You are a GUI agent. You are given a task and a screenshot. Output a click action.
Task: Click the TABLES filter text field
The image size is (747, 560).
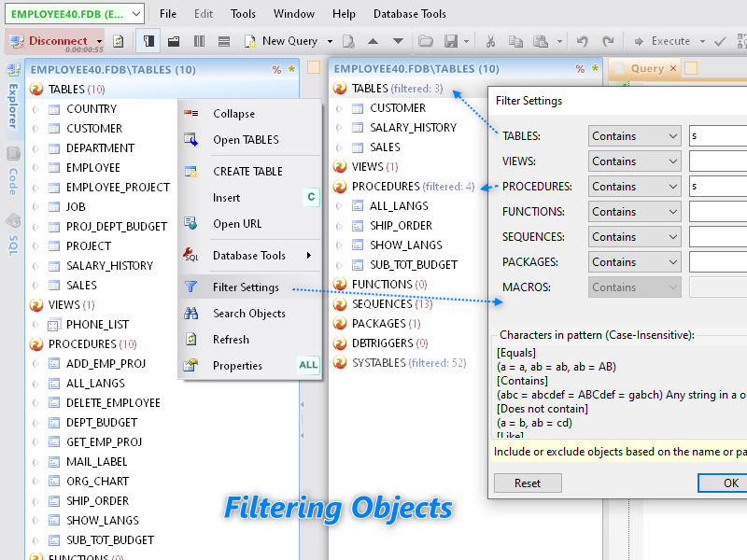pos(718,135)
